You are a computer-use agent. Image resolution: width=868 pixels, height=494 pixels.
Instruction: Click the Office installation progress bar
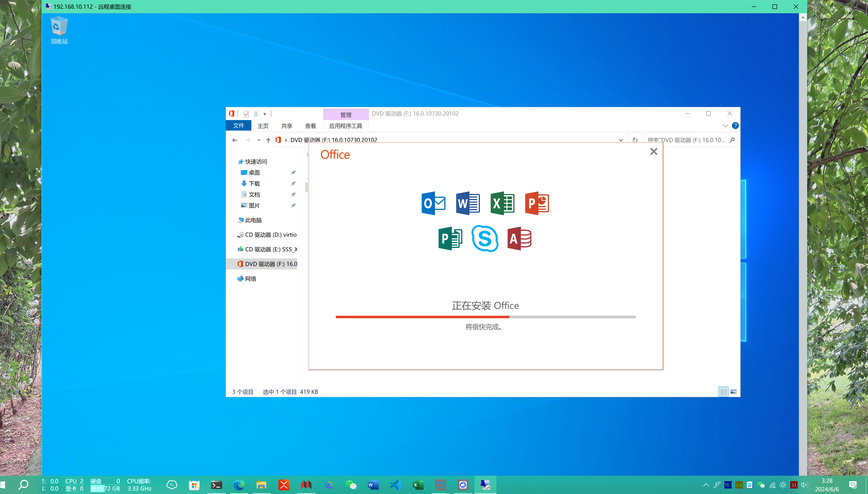click(485, 317)
